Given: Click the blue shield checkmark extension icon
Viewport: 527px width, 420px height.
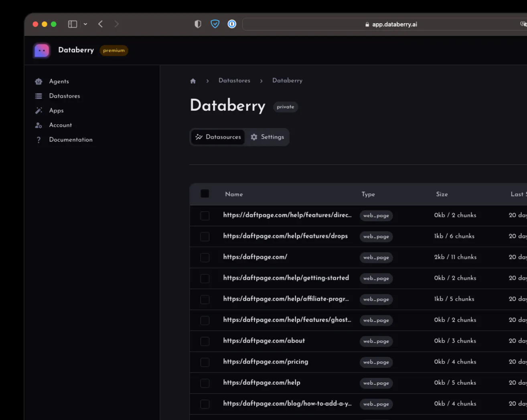Looking at the screenshot, I should (215, 24).
